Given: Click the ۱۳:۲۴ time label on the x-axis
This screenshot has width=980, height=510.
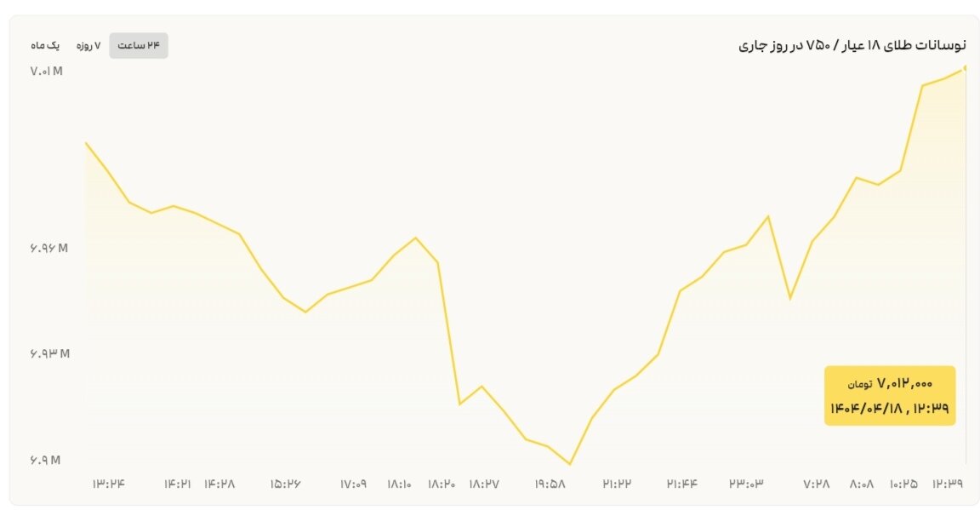Looking at the screenshot, I should pos(109,484).
